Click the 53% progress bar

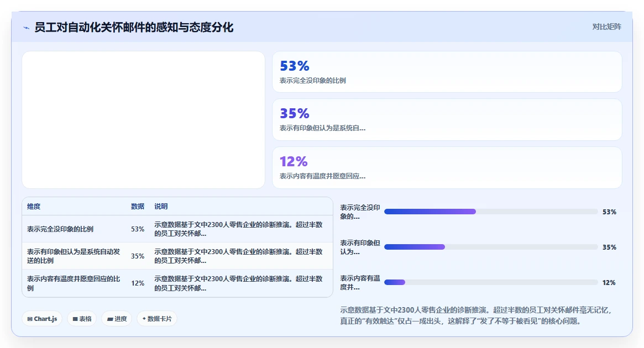tap(491, 212)
